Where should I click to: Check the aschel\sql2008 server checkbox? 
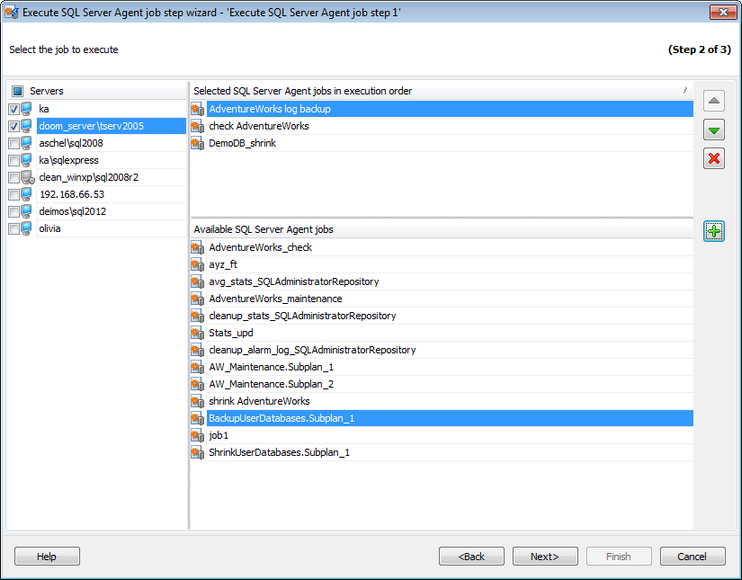tap(14, 143)
